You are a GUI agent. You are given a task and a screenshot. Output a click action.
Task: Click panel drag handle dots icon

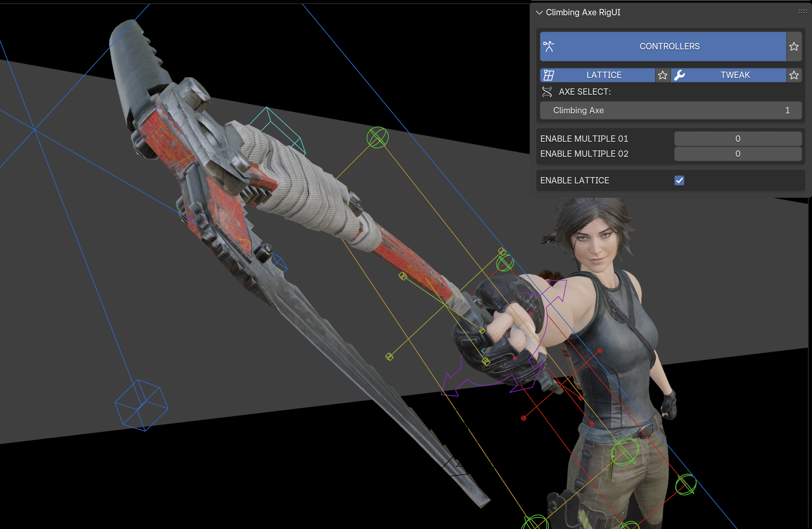point(802,12)
